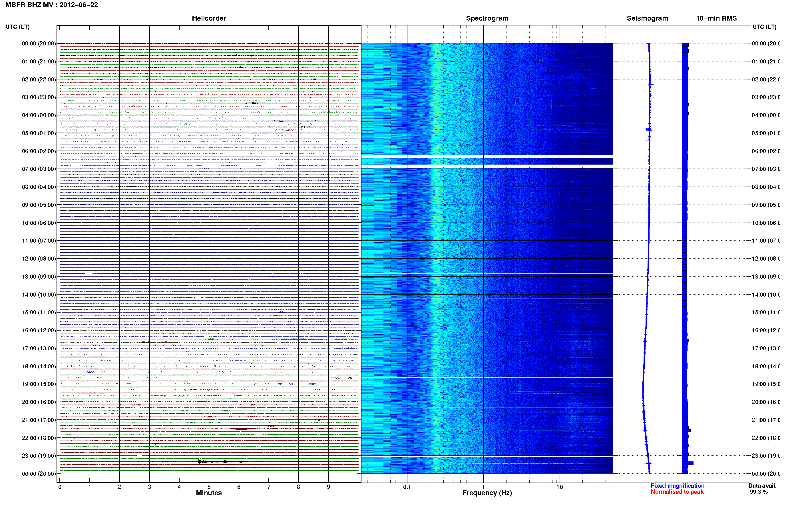Click the 8 tick on Minutes axis
Image resolution: width=812 pixels, height=508 pixels.
(298, 487)
